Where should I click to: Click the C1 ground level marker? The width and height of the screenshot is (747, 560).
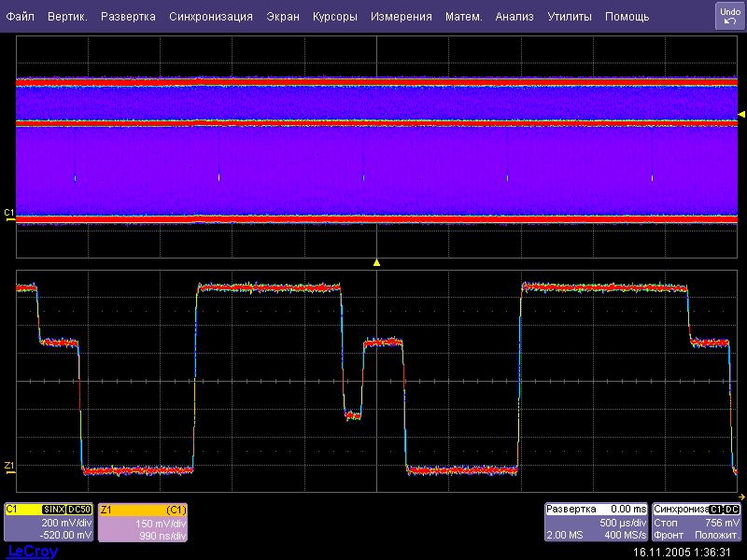[x=9, y=214]
